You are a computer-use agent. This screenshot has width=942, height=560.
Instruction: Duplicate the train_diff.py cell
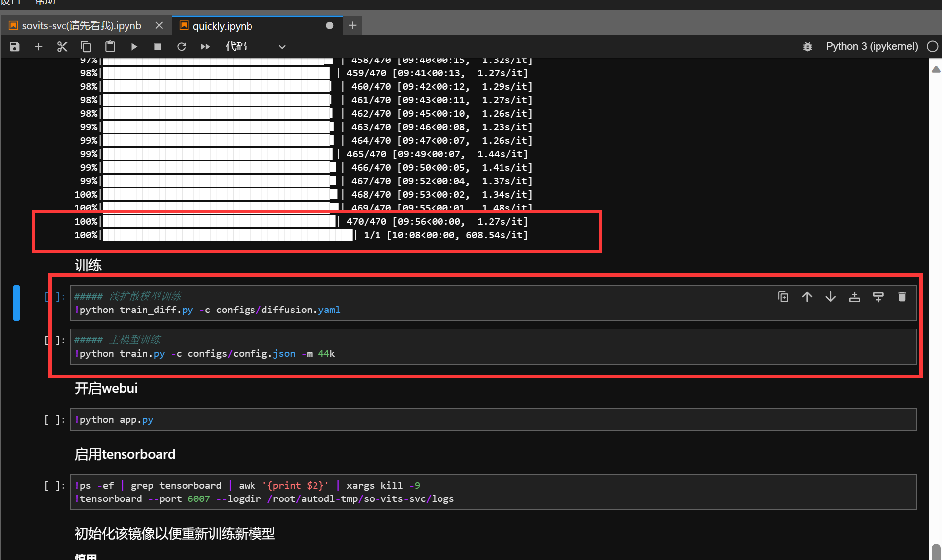(783, 297)
